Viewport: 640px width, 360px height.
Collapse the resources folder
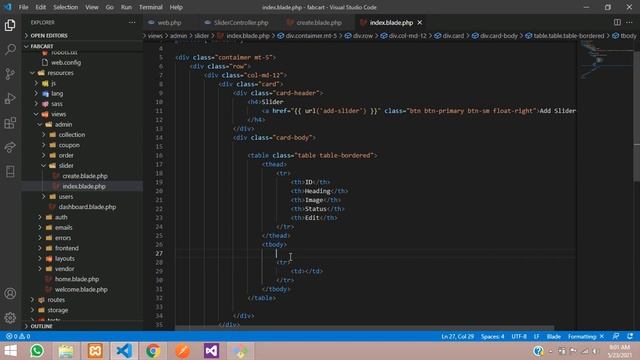point(60,73)
